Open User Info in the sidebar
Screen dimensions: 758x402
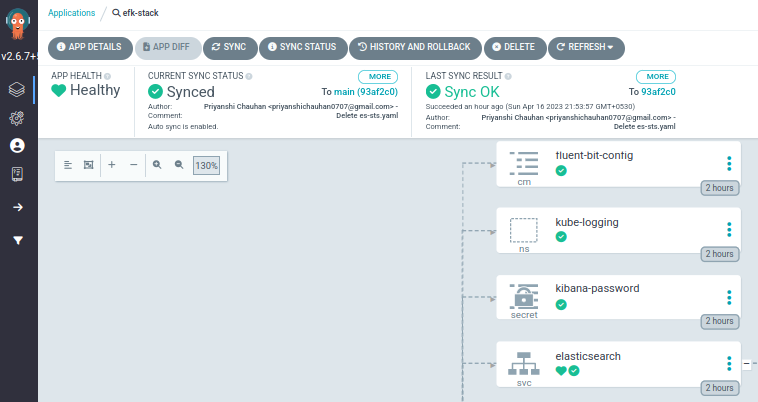[x=17, y=145]
